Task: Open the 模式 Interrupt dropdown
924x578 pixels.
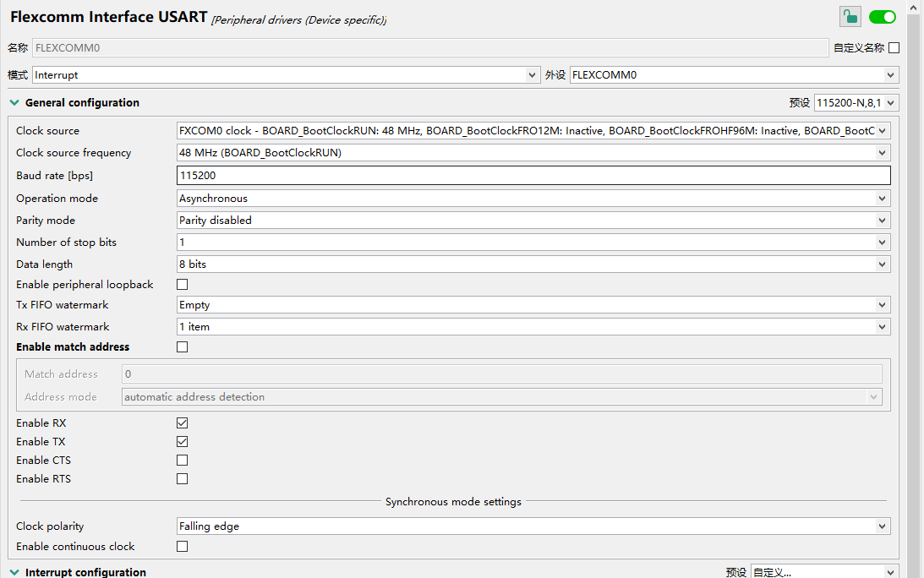Action: coord(286,75)
